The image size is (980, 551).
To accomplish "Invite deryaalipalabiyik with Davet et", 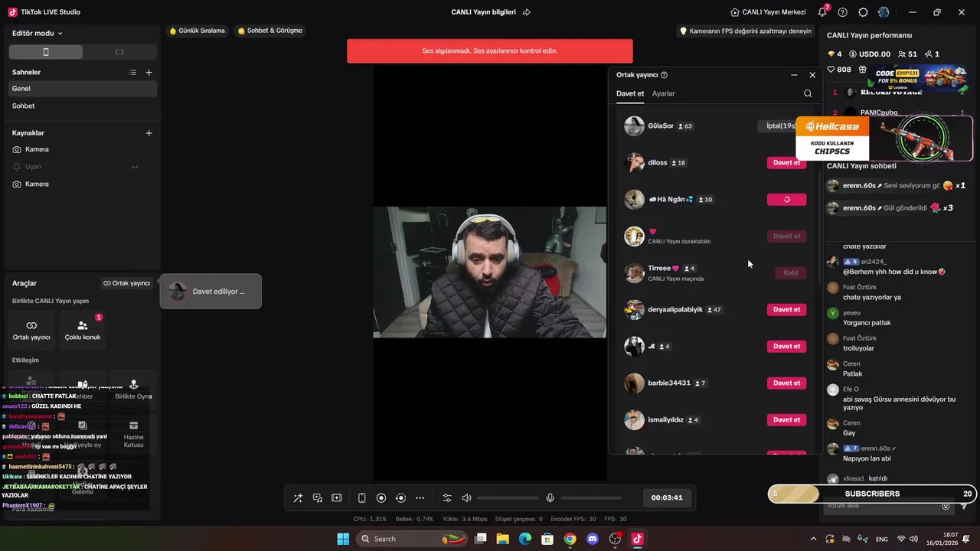I will tap(786, 309).
